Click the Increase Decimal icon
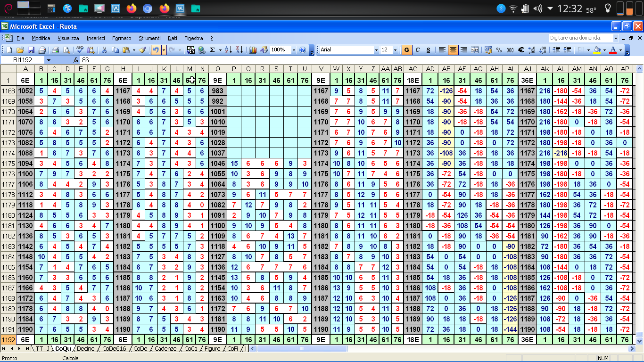 tap(532, 49)
